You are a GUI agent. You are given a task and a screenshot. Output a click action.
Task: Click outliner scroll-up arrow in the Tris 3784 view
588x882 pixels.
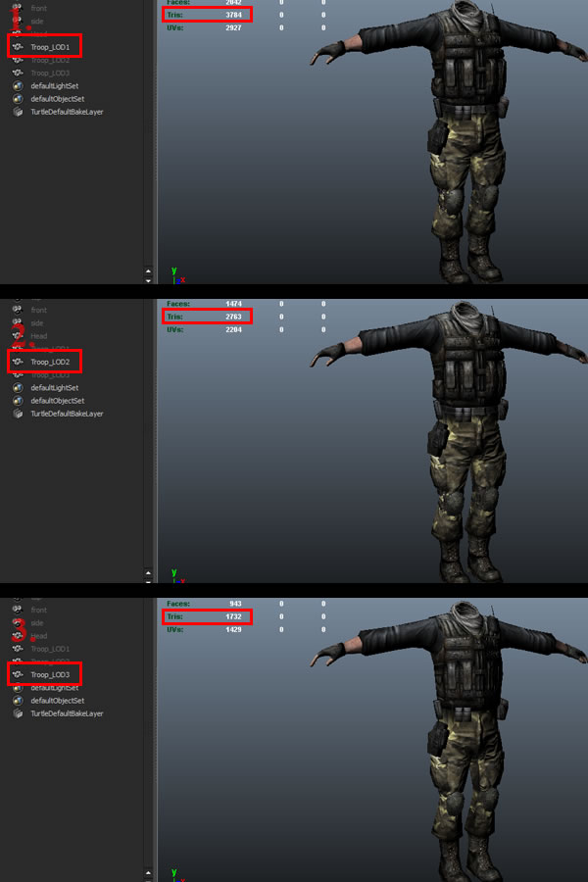tap(148, 270)
